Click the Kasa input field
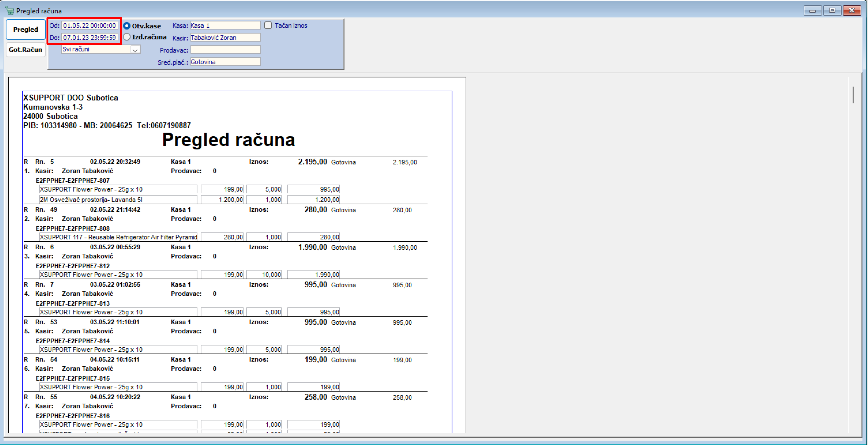Screen dimensions: 868x445 click(x=225, y=26)
